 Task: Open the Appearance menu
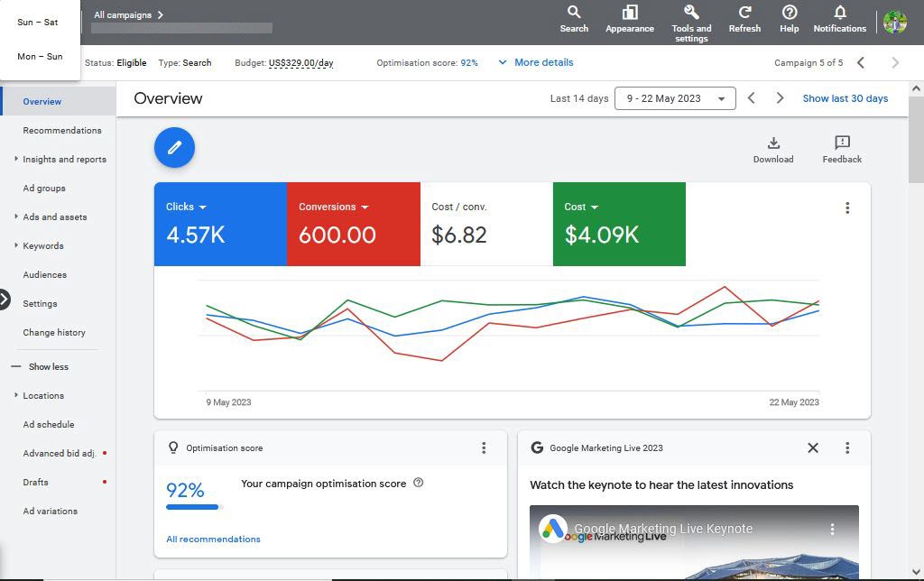629,20
